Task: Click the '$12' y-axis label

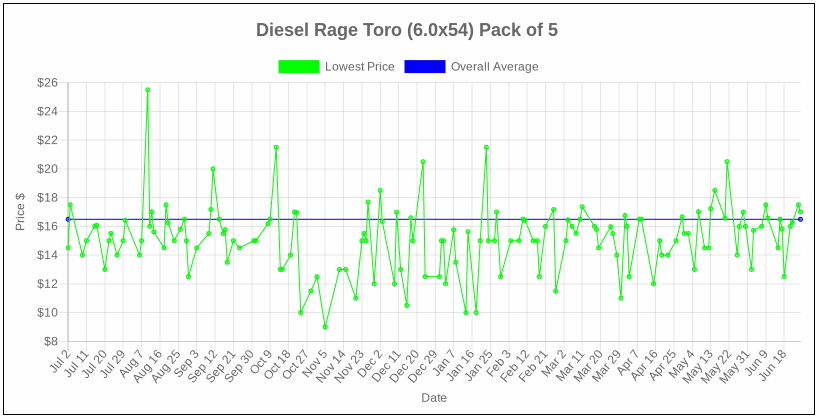Action: 48,284
